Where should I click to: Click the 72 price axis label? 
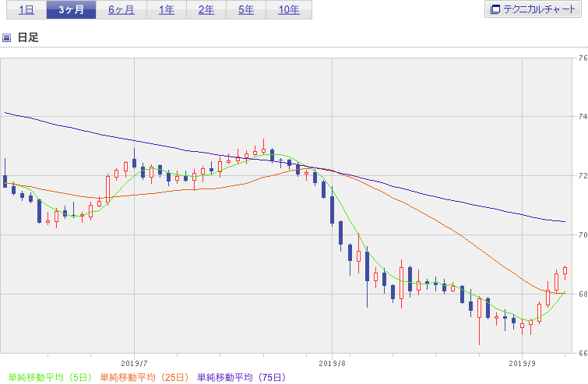pyautogui.click(x=583, y=175)
